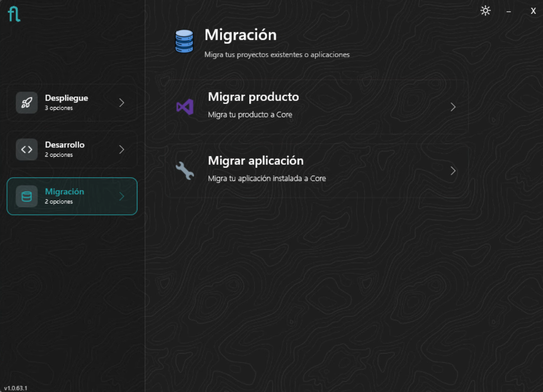Expand the Desarrollo chevron arrow
Viewport: 543px width, 392px height.
[x=121, y=149]
